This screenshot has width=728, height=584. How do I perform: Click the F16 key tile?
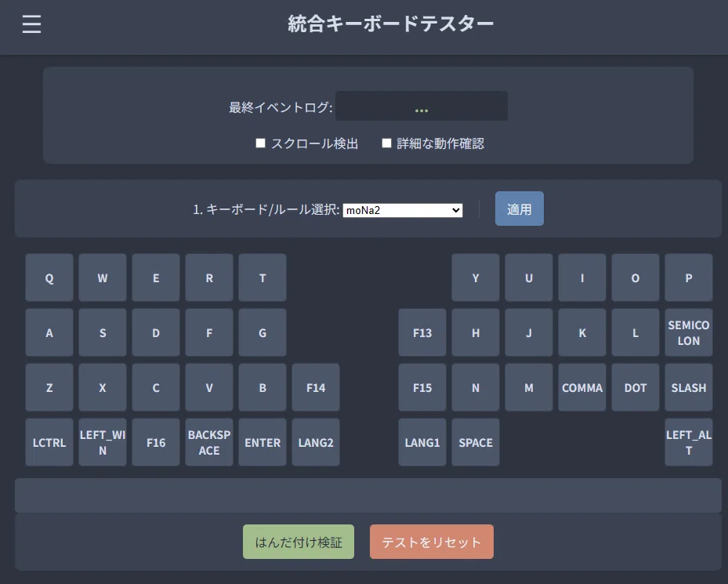coord(155,442)
